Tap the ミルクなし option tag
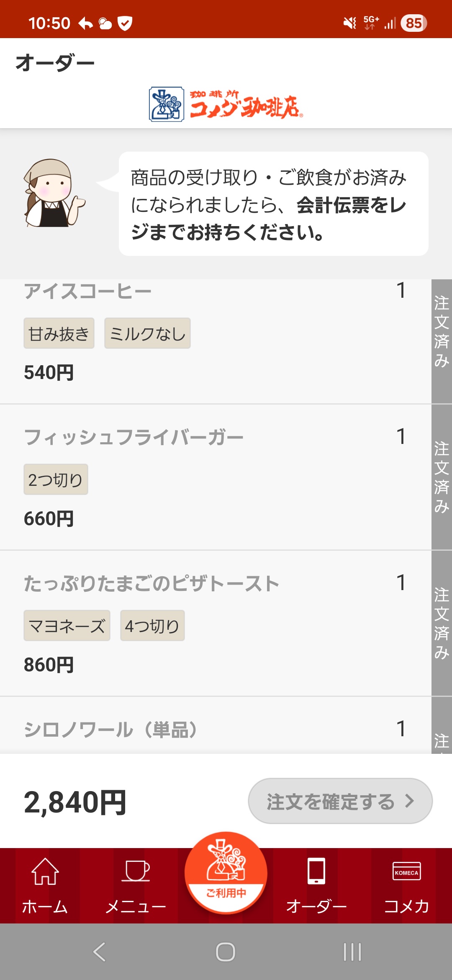452x980 pixels. (x=147, y=333)
